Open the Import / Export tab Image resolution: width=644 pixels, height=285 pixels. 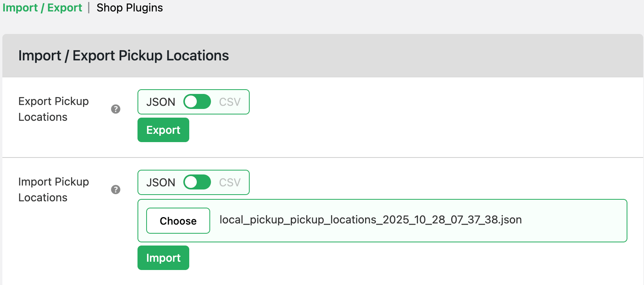click(42, 7)
